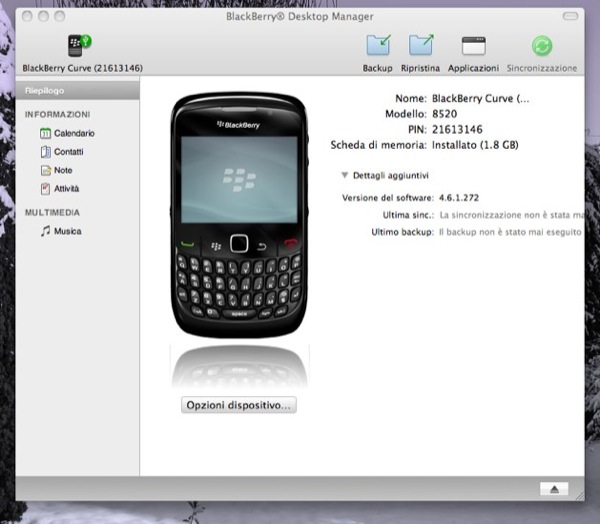Click the Ultimo backup status text
The width and height of the screenshot is (600, 524).
click(510, 232)
